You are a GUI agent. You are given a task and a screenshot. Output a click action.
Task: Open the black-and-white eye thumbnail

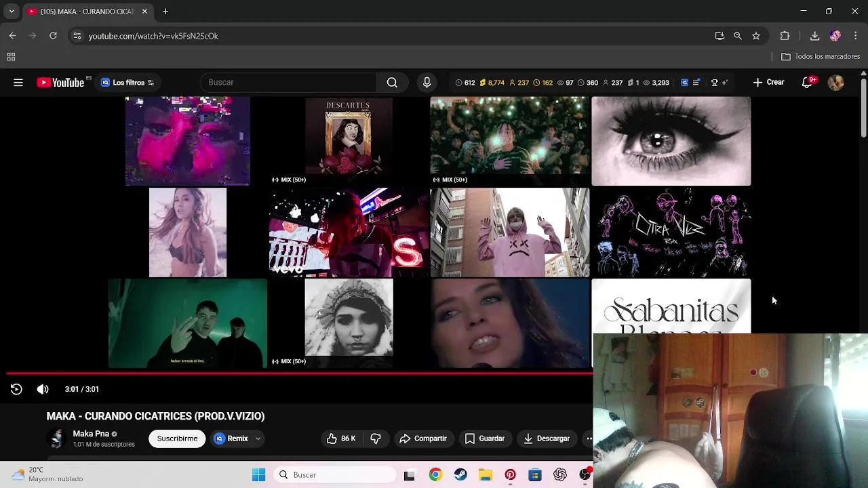click(x=671, y=141)
